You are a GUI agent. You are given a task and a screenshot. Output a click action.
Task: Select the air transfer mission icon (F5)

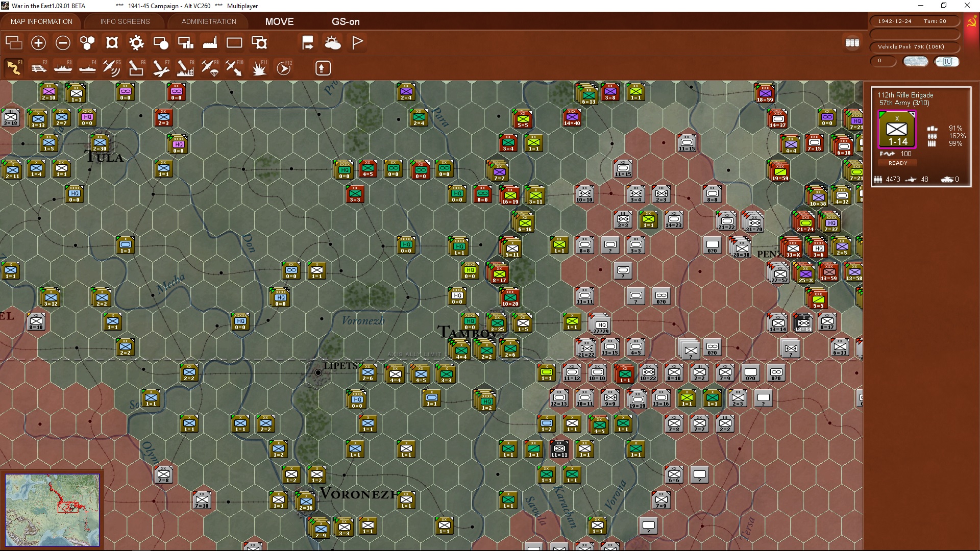click(x=112, y=68)
